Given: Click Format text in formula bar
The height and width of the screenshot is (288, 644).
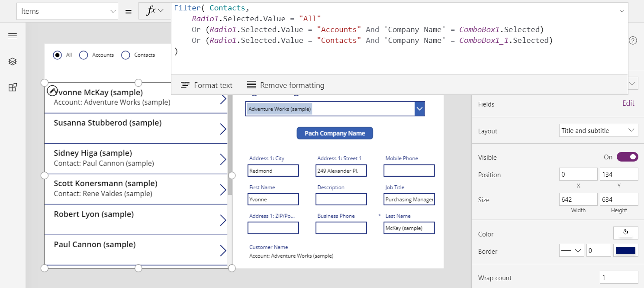Looking at the screenshot, I should (206, 85).
